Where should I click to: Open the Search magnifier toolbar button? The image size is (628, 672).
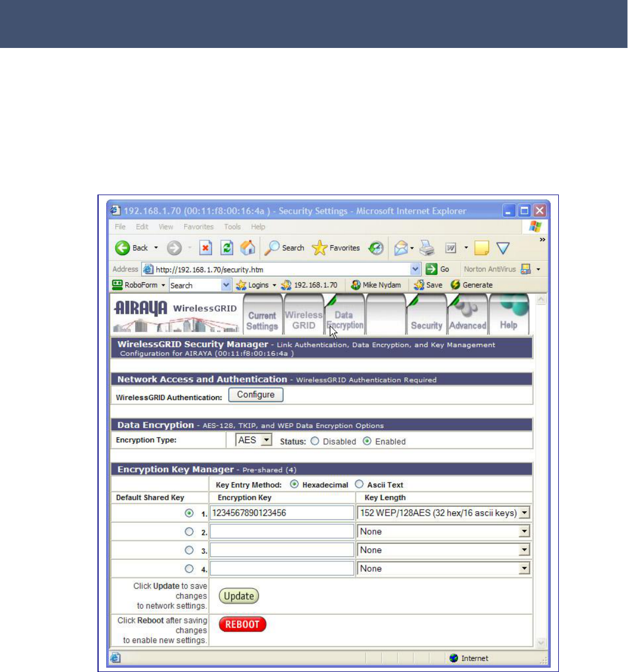click(x=284, y=248)
